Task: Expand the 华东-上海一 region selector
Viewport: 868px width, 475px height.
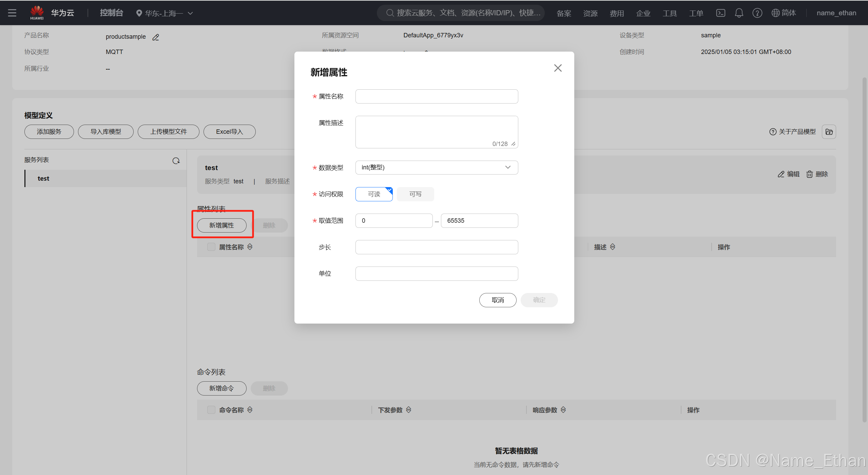Action: pyautogui.click(x=165, y=13)
